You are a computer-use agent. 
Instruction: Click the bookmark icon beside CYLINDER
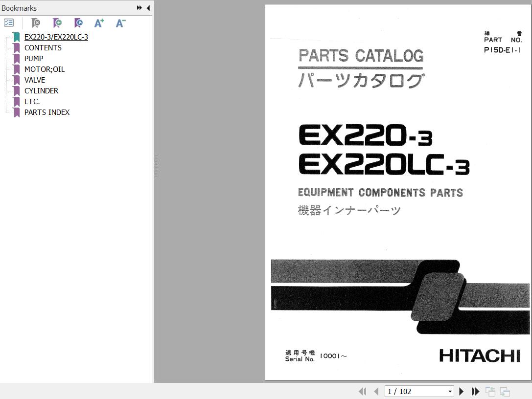tap(17, 91)
